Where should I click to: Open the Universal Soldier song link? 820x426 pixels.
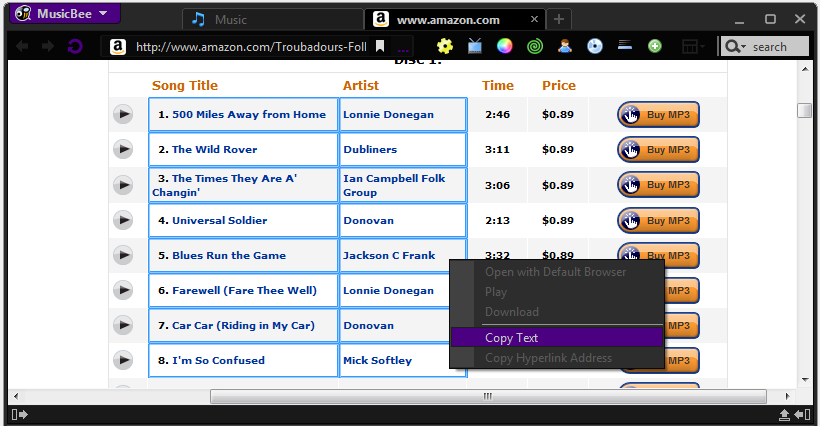point(220,221)
